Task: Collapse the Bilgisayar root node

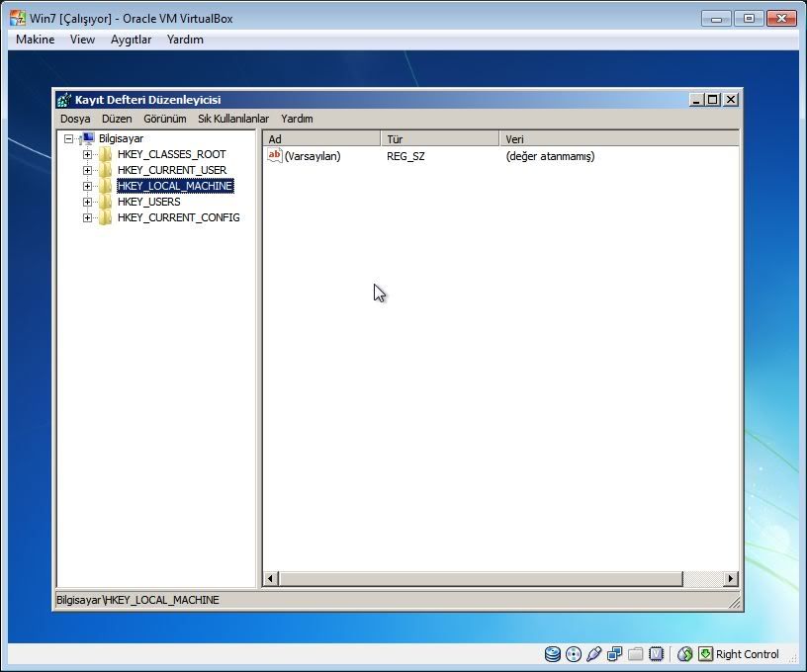Action: click(69, 139)
